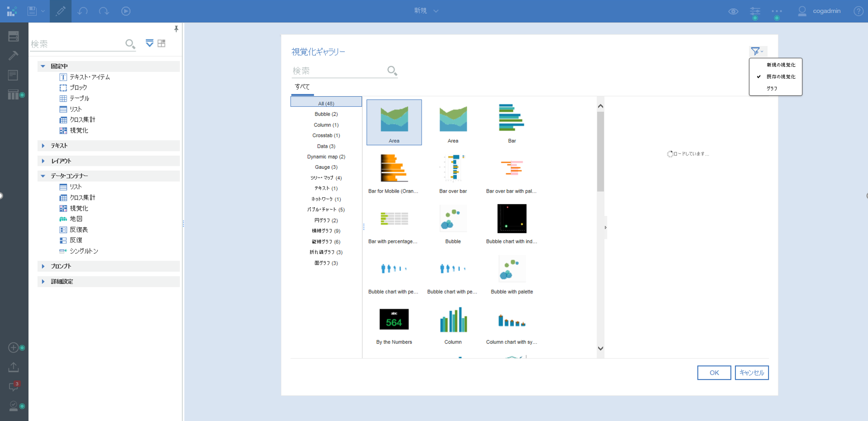Click the toolbox search input field
The width and height of the screenshot is (868, 421).
(x=77, y=44)
